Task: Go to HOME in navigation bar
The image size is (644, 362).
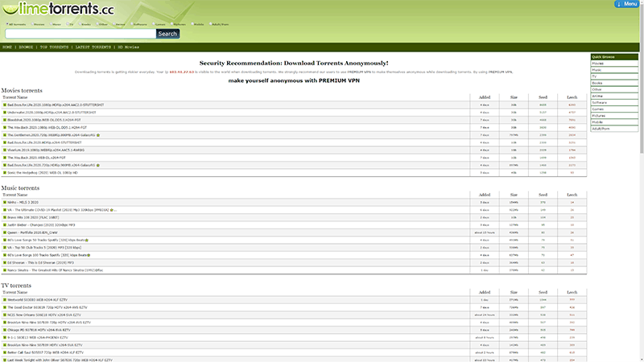Action: point(7,47)
